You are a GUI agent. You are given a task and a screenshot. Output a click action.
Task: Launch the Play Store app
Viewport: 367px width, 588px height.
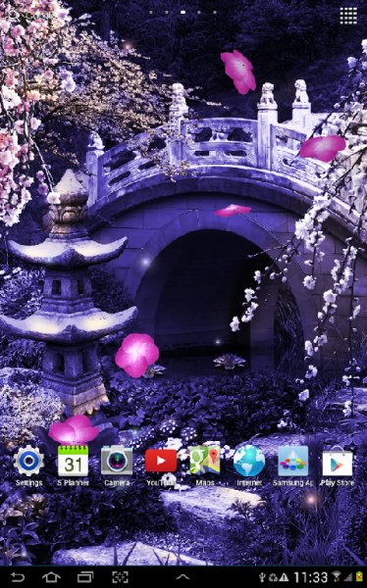338,465
